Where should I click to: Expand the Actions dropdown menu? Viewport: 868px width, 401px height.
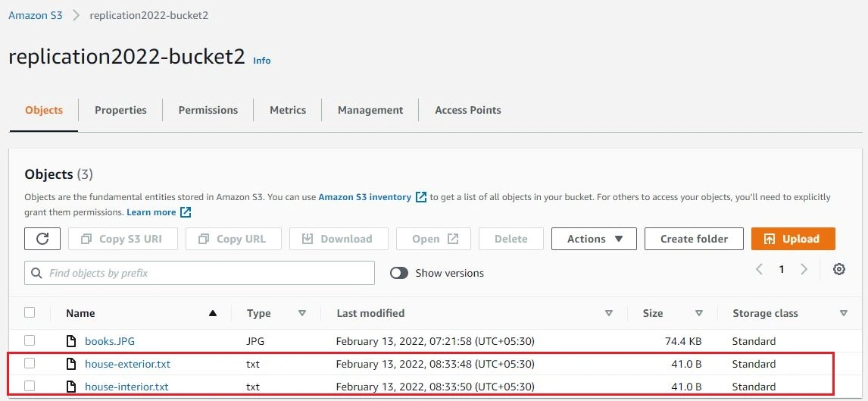(x=594, y=239)
